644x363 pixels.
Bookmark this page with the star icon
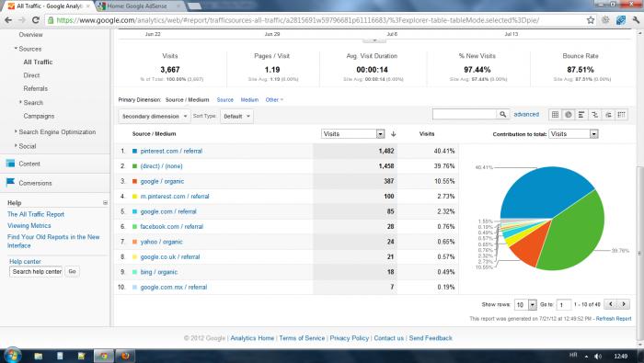click(591, 20)
